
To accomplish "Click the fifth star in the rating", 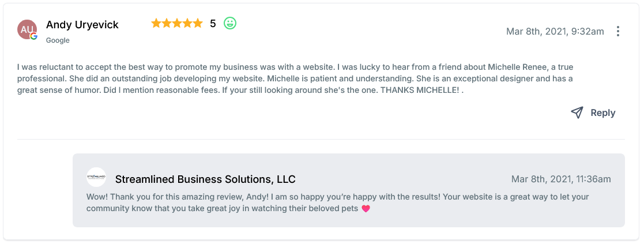I will [x=198, y=24].
